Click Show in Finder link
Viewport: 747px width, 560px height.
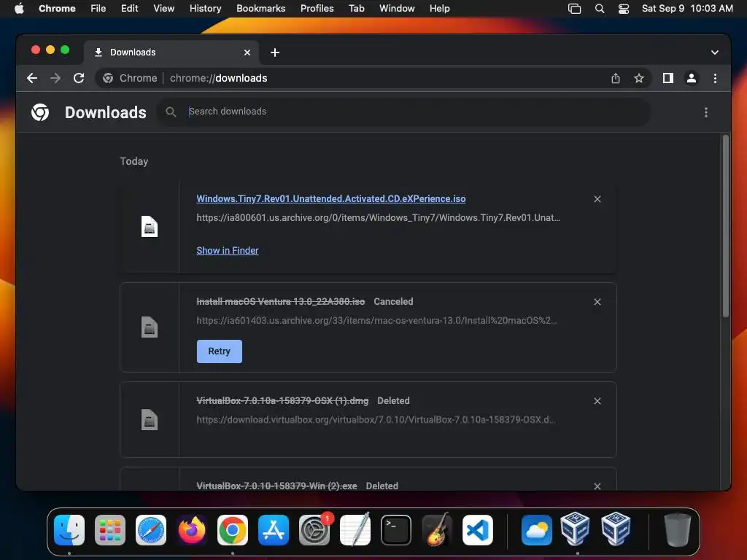click(228, 251)
